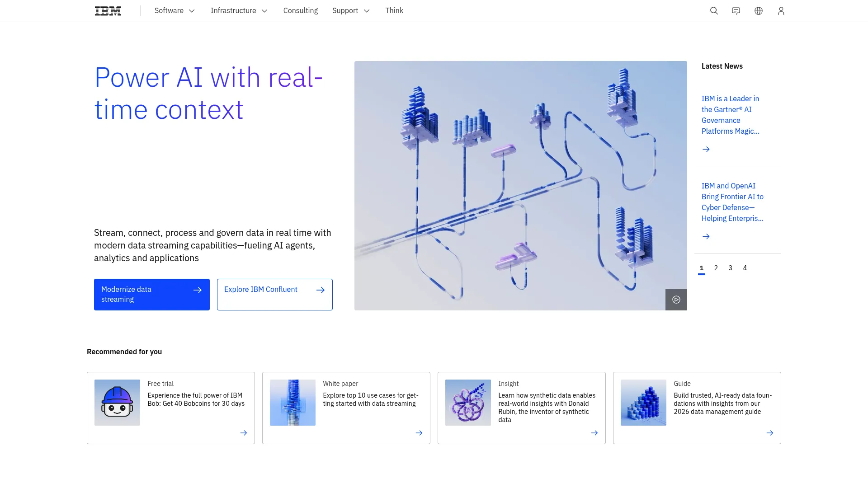Open Consulting in the top navigation
The image size is (868, 488).
tap(301, 11)
